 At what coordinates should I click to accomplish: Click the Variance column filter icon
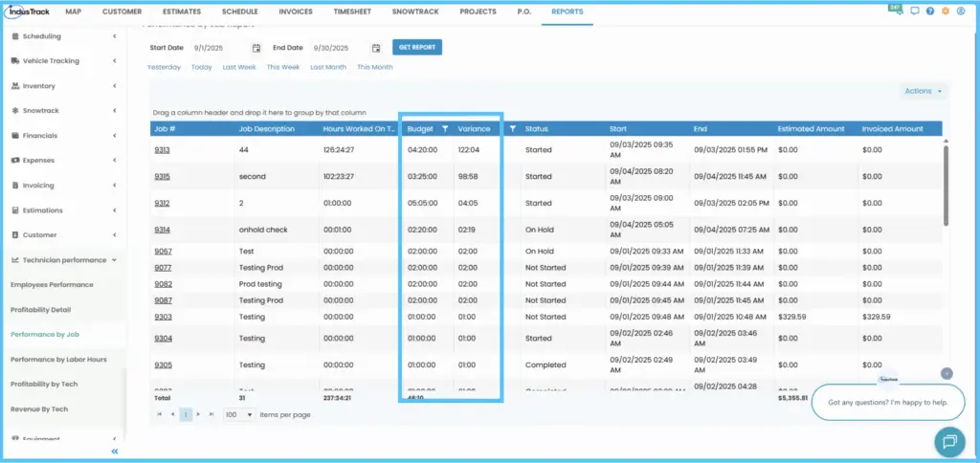pyautogui.click(x=513, y=129)
